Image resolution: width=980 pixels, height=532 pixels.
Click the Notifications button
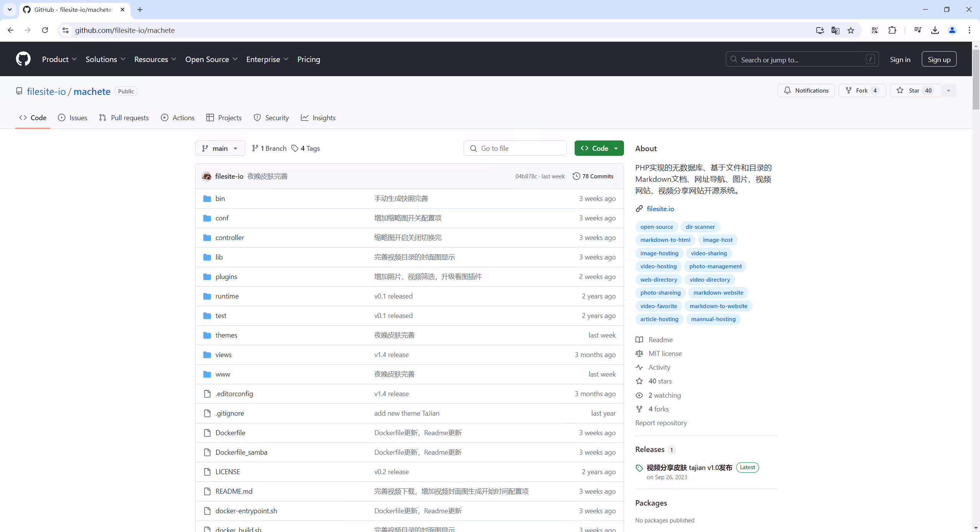[806, 90]
